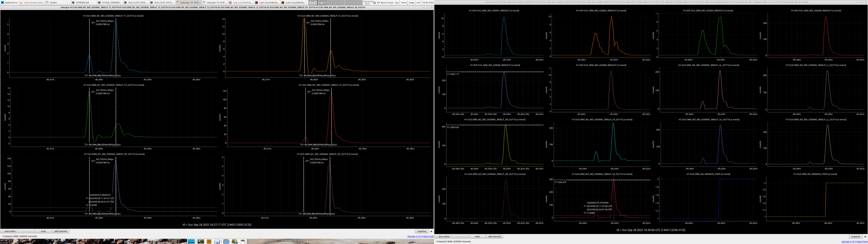Image resolution: width=868 pixels, height=244 pixels.
Task: Expand left ndscope panel with triangle arrow
Action: coord(431,231)
